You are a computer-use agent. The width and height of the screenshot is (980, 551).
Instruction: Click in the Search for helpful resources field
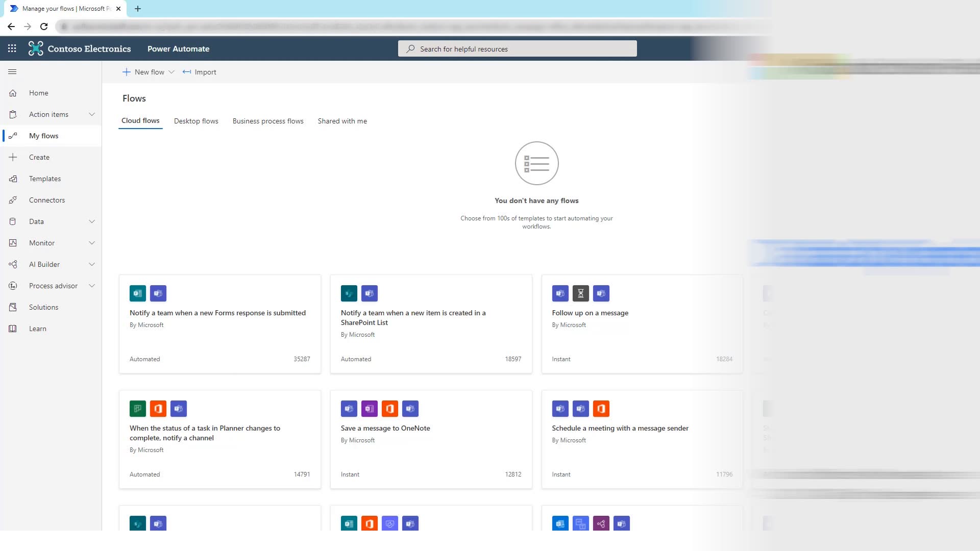517,49
